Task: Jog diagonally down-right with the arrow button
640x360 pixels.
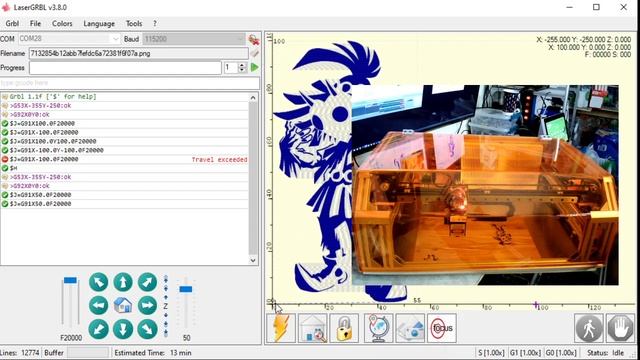Action: tap(147, 329)
